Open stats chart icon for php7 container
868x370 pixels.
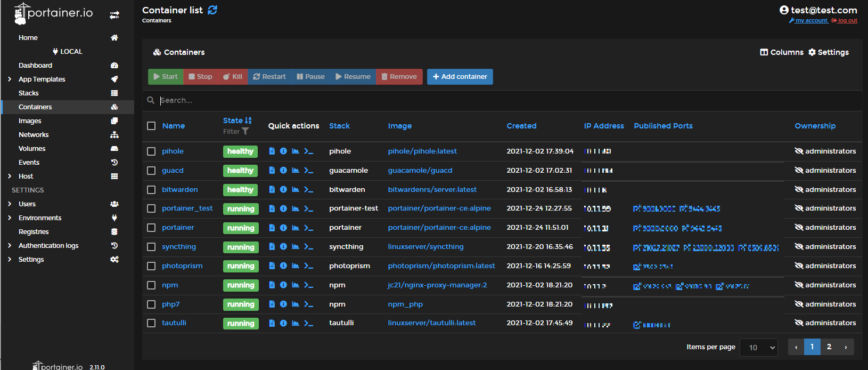[x=296, y=304]
